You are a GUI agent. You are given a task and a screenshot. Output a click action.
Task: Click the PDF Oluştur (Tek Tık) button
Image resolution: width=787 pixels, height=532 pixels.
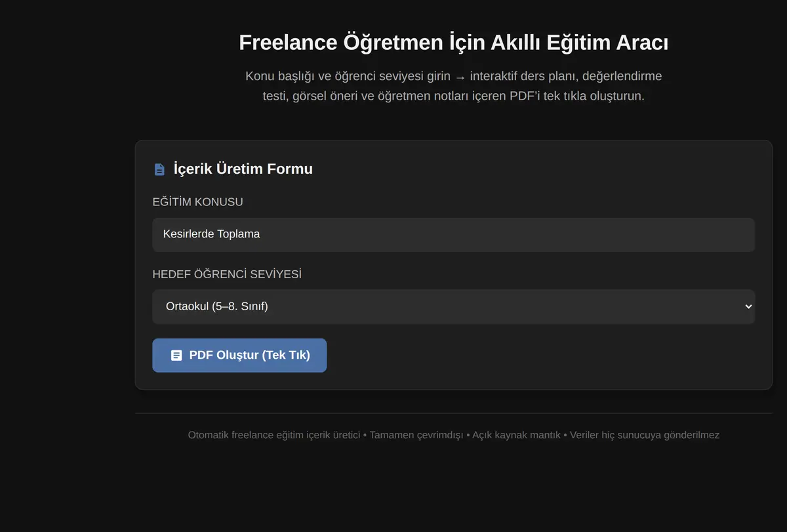click(x=239, y=356)
